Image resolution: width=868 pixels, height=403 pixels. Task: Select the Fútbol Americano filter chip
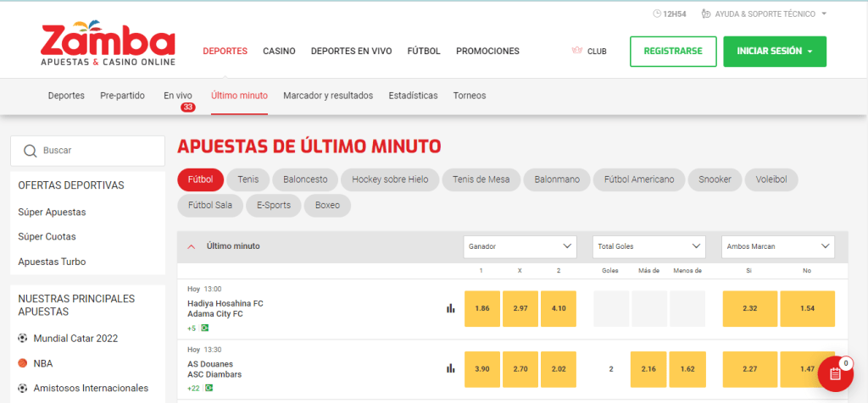pyautogui.click(x=639, y=179)
